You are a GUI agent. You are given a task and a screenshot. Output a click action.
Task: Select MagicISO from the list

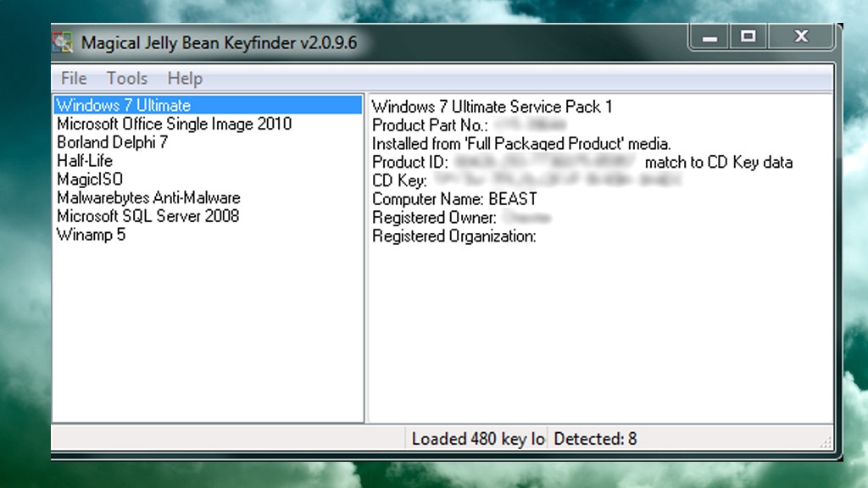[89, 179]
